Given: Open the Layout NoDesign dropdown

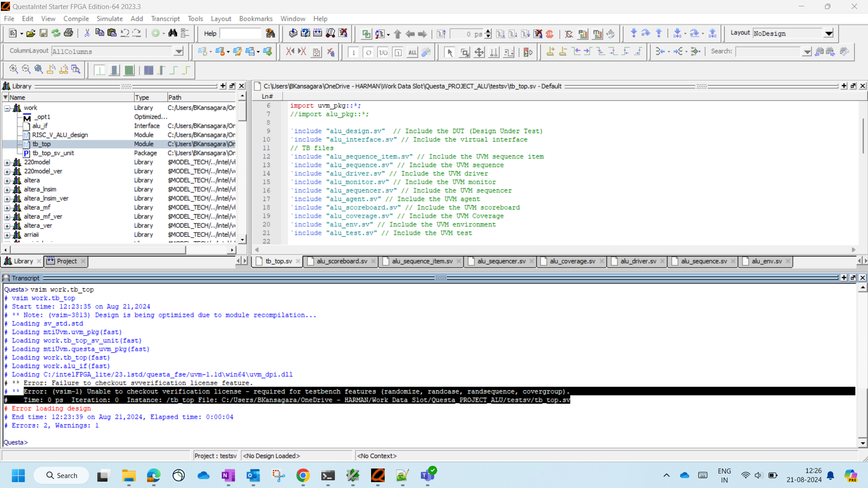Looking at the screenshot, I should [x=828, y=33].
